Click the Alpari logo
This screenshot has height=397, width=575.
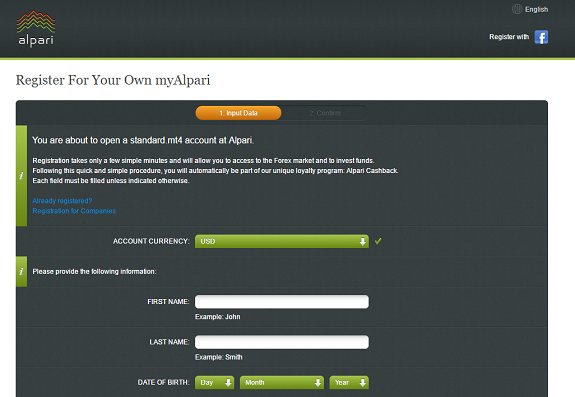(x=36, y=29)
